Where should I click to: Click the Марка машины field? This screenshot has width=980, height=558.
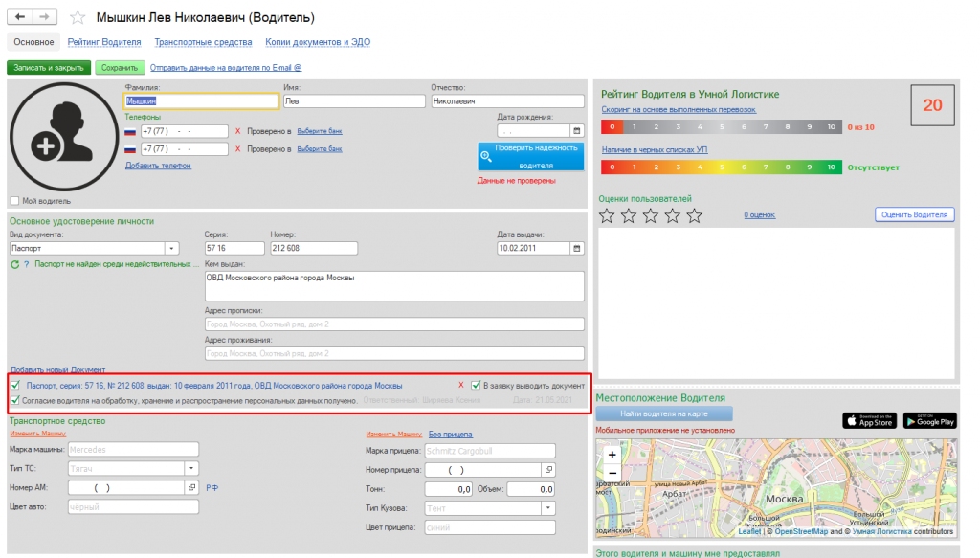pos(133,449)
